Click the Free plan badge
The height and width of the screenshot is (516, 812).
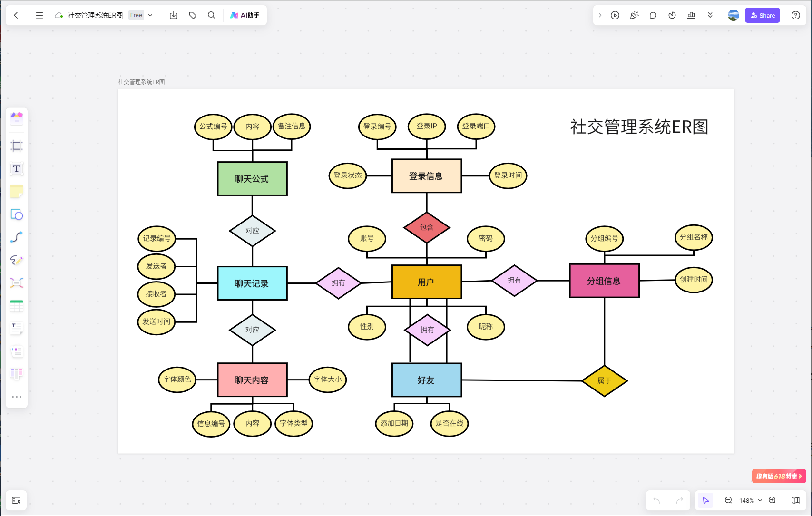tap(136, 15)
